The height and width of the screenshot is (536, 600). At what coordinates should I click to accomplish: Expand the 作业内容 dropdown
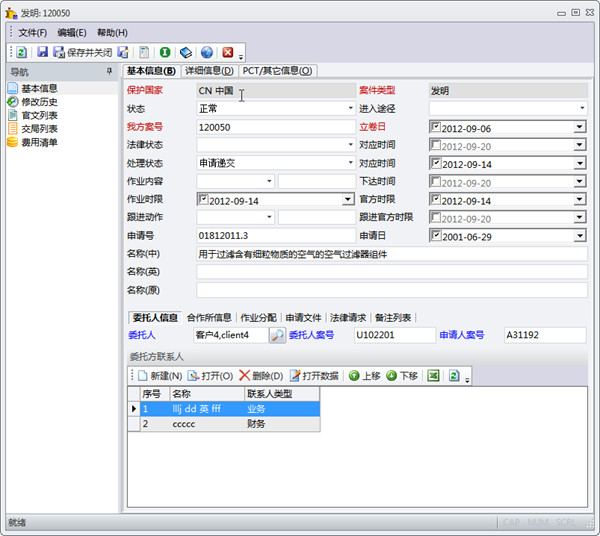point(269,181)
